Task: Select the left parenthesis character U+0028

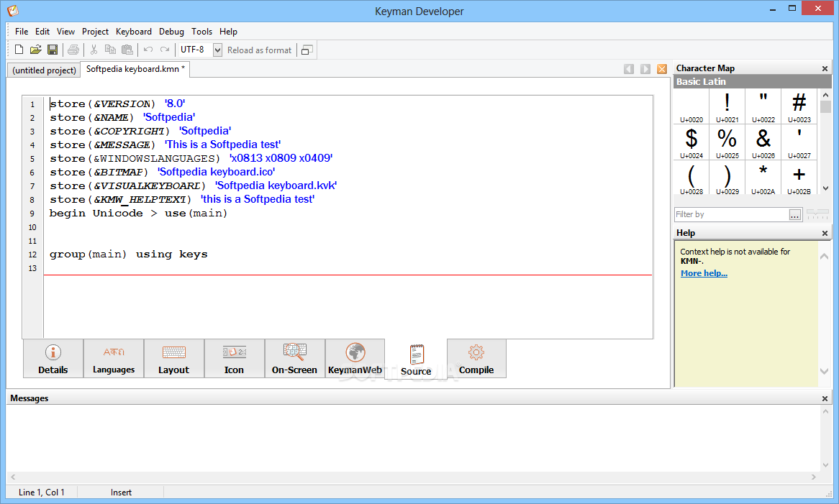Action: coord(691,178)
